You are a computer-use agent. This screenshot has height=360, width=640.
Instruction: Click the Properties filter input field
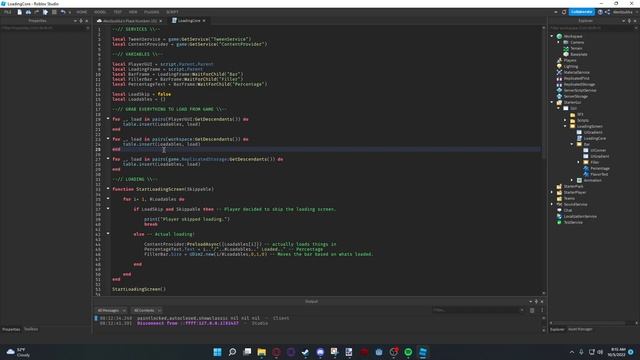(45, 28)
